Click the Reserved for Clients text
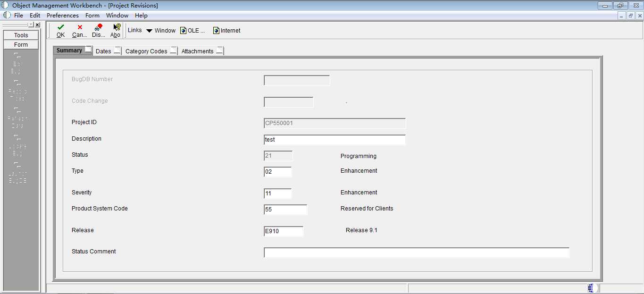Viewport: 644px width, 294px height. pyautogui.click(x=367, y=209)
